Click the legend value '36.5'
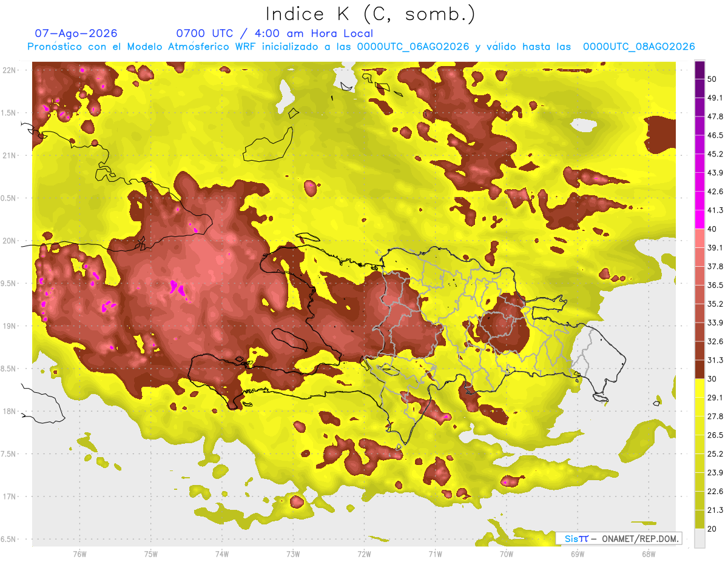The height and width of the screenshot is (562, 728). pyautogui.click(x=715, y=285)
